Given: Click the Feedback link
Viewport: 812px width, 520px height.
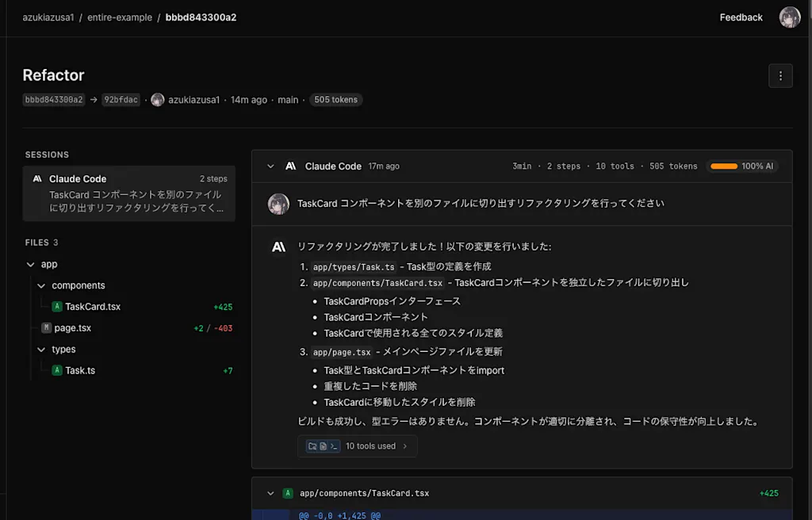Looking at the screenshot, I should [x=741, y=17].
